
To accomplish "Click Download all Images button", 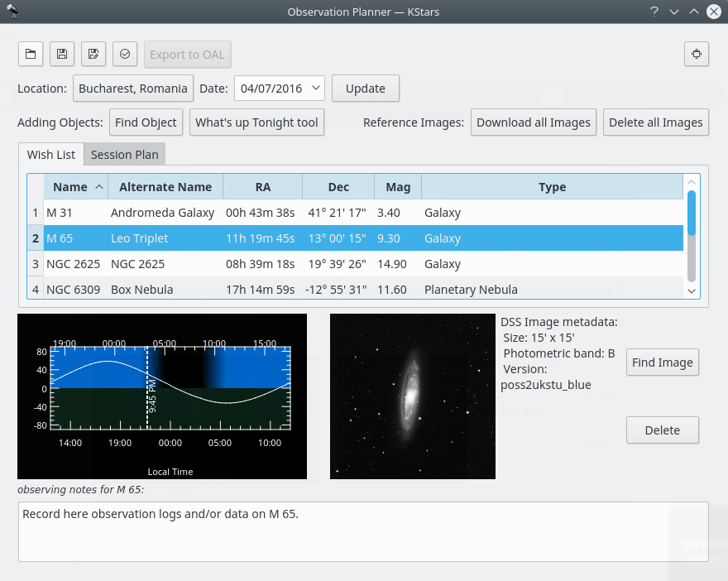I will pyautogui.click(x=534, y=122).
